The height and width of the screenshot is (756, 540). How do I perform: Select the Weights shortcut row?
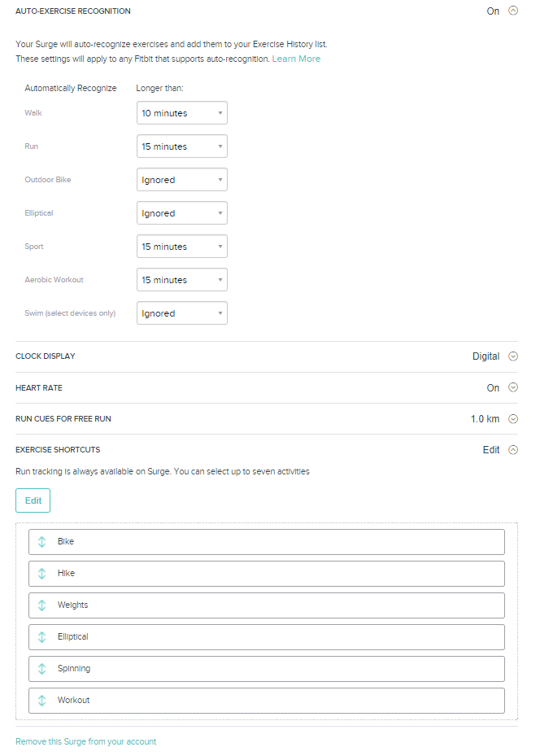[x=267, y=605]
